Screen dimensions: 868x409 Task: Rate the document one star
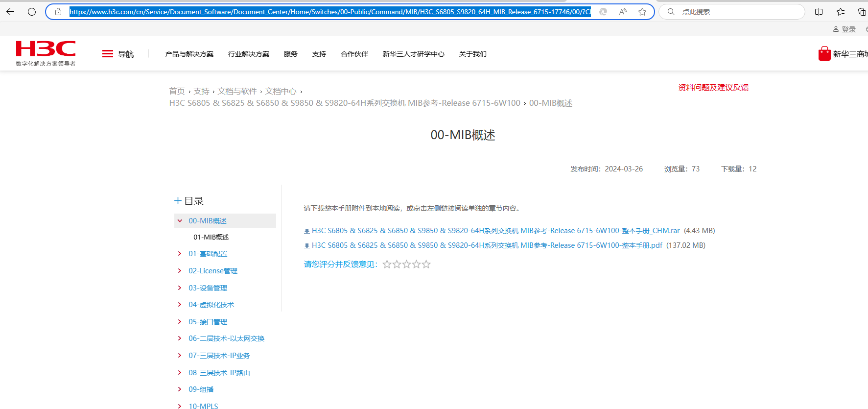(387, 265)
